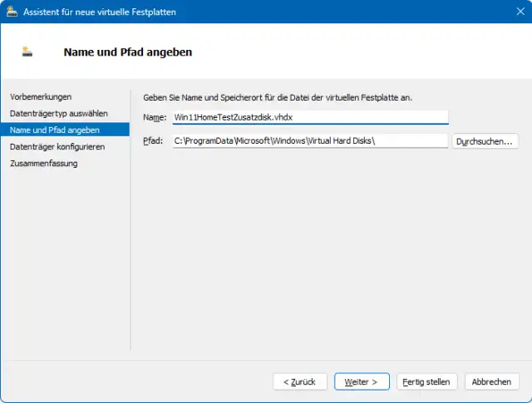Click the instruction text above the Name field
Image resolution: width=532 pixels, height=403 pixels.
click(x=278, y=97)
